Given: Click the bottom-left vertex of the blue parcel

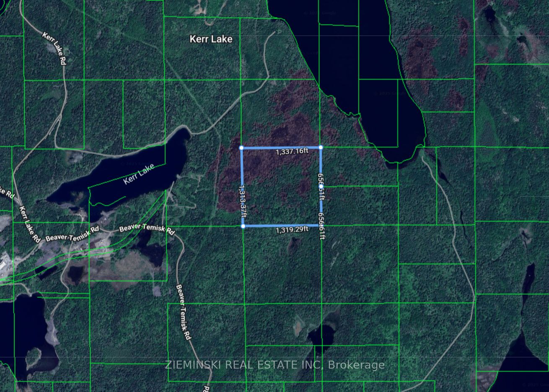Looking at the screenshot, I should pos(243,226).
